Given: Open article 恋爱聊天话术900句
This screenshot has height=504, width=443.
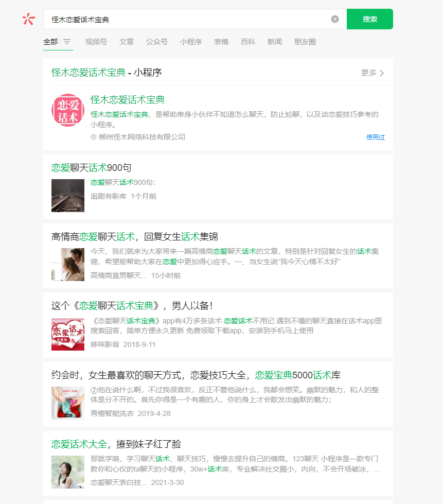Looking at the screenshot, I should click(x=91, y=167).
